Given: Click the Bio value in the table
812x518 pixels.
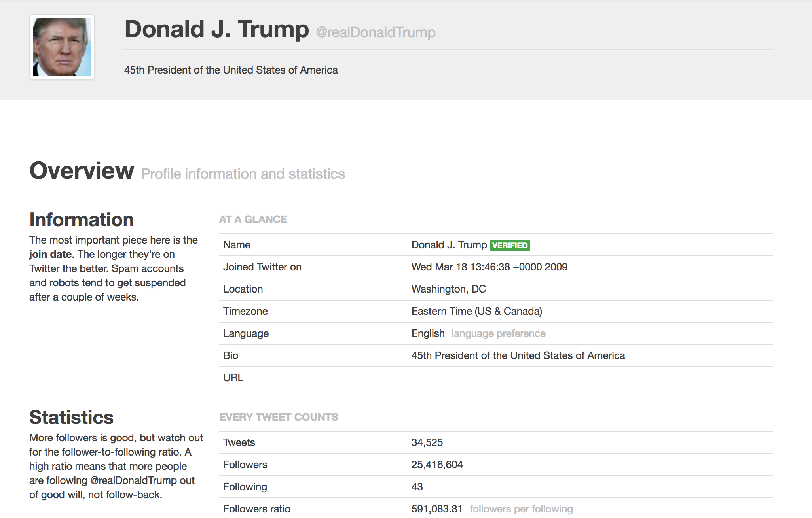Looking at the screenshot, I should click(x=518, y=355).
